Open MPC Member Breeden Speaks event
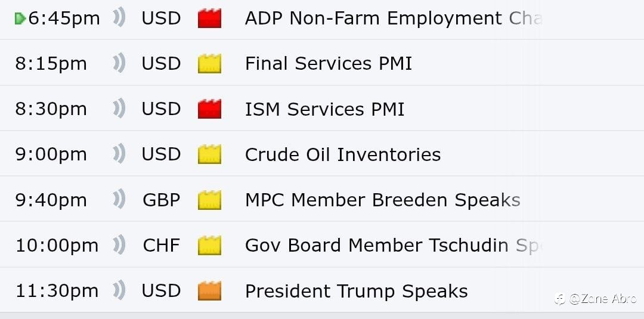 pos(382,200)
